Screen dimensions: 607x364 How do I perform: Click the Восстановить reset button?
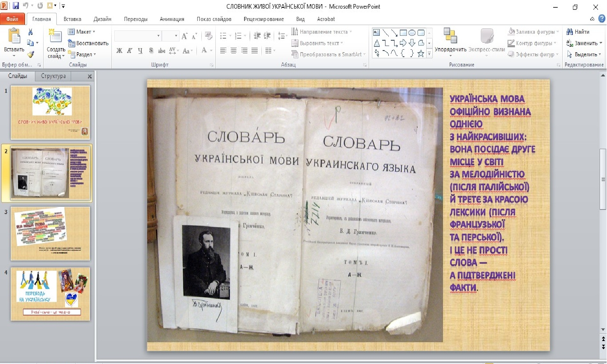88,43
